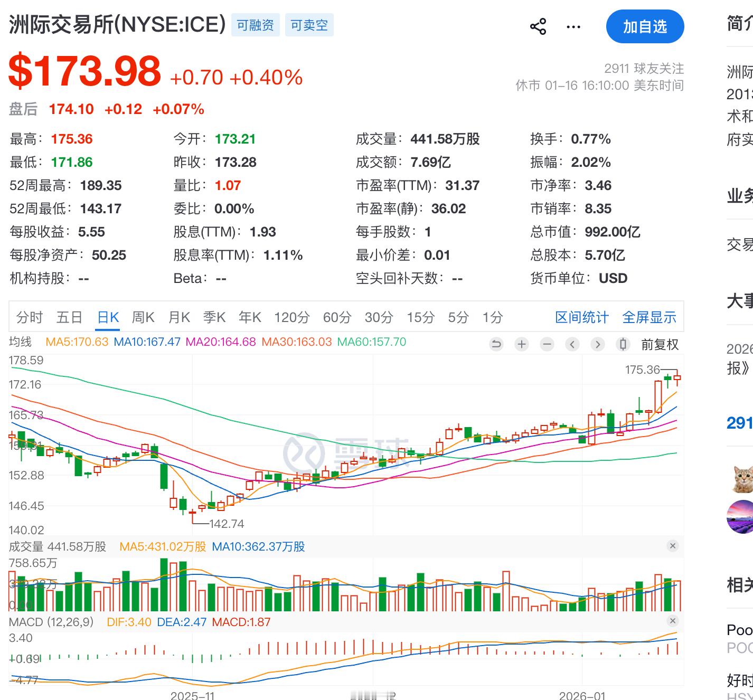The width and height of the screenshot is (753, 700).
Task: Click the undo/reset chart icon
Action: click(x=495, y=344)
